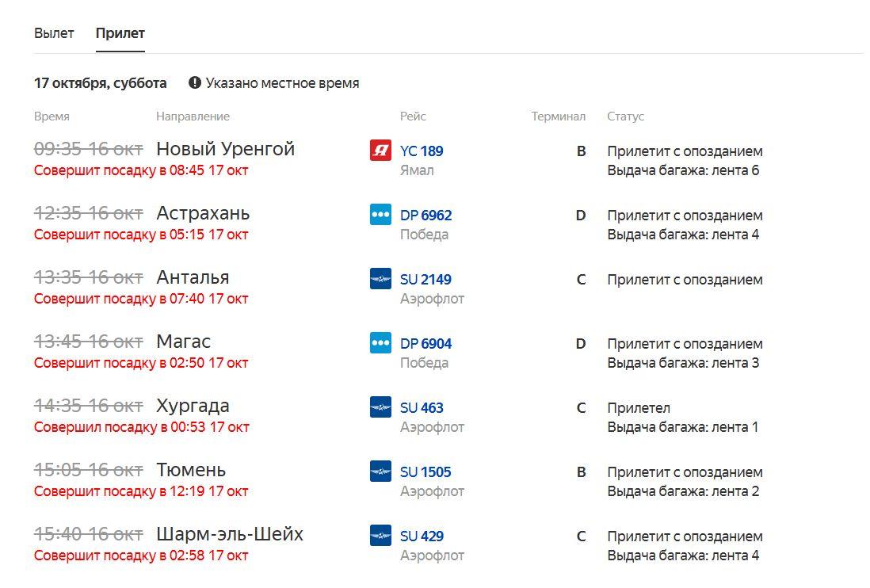Viewport: 870px width, 588px height.
Task: Click terminal B for Новый Уренгой
Action: [581, 151]
